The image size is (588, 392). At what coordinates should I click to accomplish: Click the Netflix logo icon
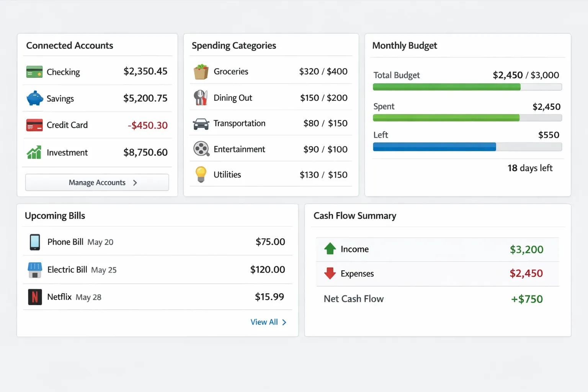35,297
